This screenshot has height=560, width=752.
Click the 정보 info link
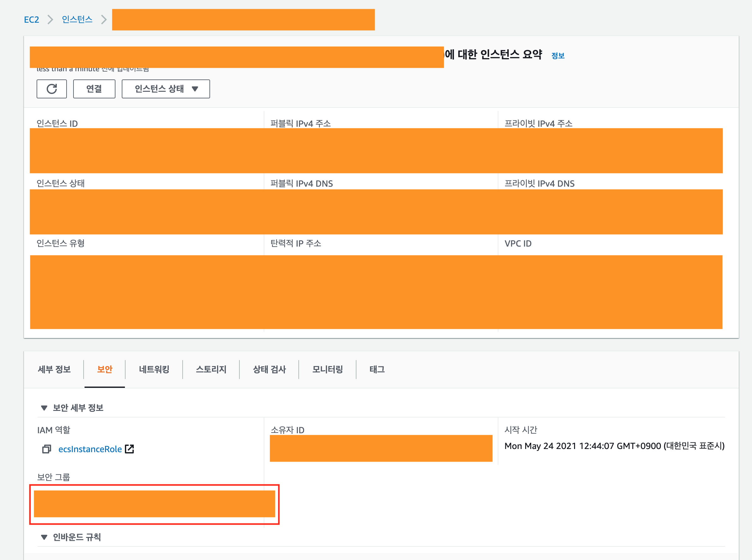(558, 55)
